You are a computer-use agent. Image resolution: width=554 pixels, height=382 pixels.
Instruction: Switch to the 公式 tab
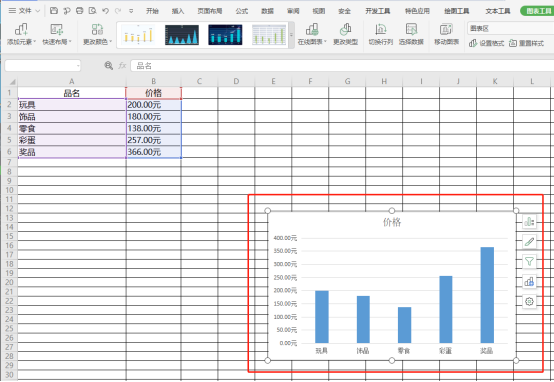click(x=242, y=11)
